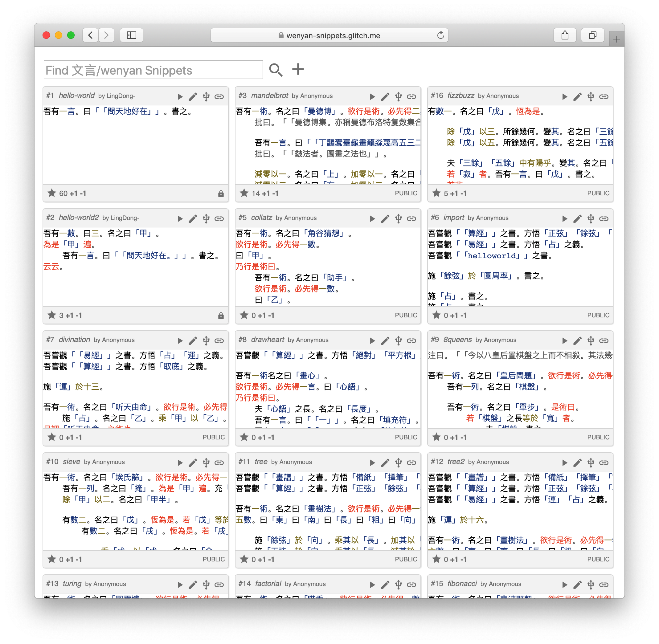659x644 pixels.
Task: Run the mandelbrot snippet
Action: [x=372, y=97]
